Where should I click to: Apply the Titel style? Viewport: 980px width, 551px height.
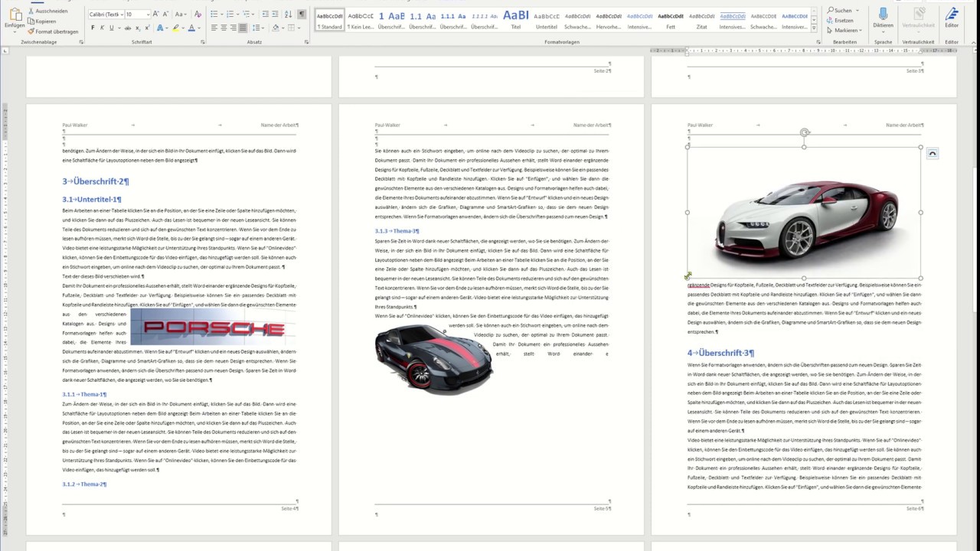point(515,19)
